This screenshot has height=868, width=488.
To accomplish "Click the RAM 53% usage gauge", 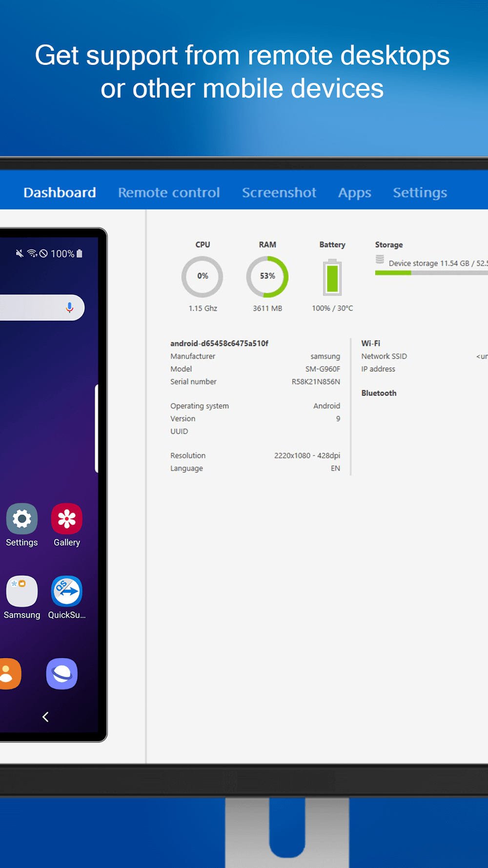I will point(267,277).
